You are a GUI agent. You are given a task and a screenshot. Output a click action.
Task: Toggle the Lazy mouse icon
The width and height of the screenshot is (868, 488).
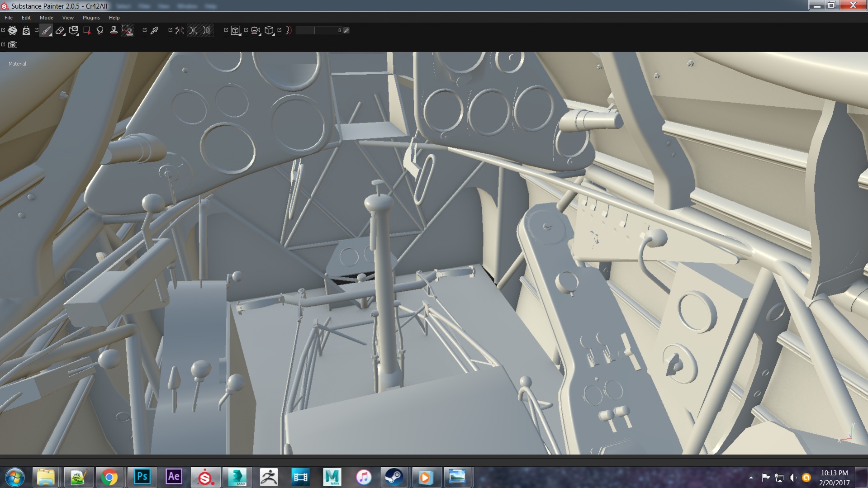pyautogui.click(x=289, y=30)
